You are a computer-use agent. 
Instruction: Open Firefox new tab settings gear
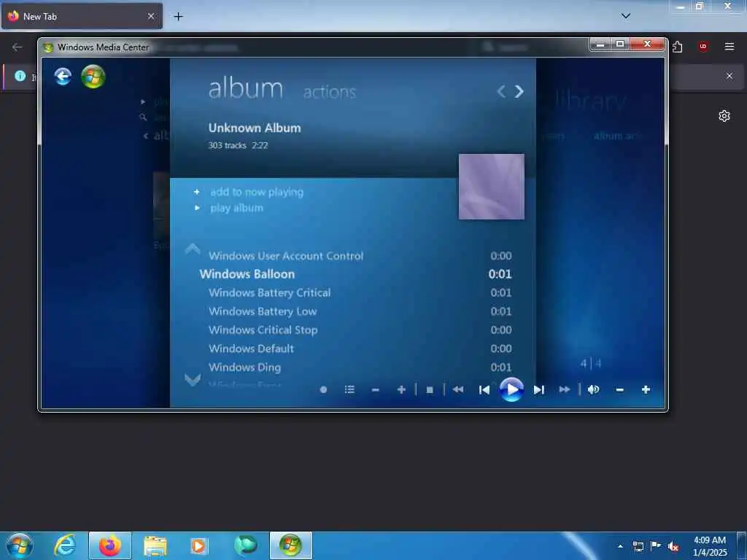click(724, 116)
